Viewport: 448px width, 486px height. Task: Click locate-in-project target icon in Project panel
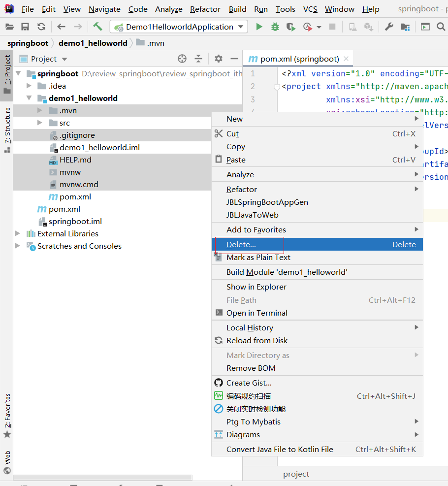pos(182,59)
